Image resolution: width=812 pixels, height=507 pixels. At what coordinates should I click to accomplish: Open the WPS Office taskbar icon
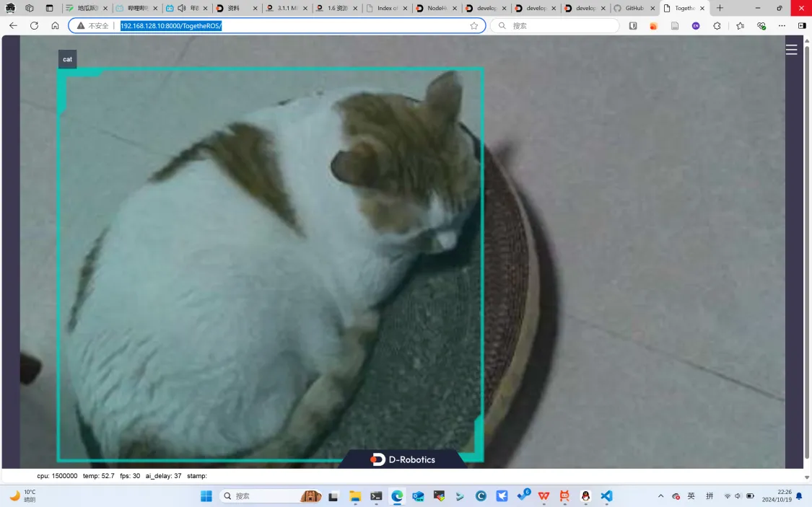pos(543,496)
